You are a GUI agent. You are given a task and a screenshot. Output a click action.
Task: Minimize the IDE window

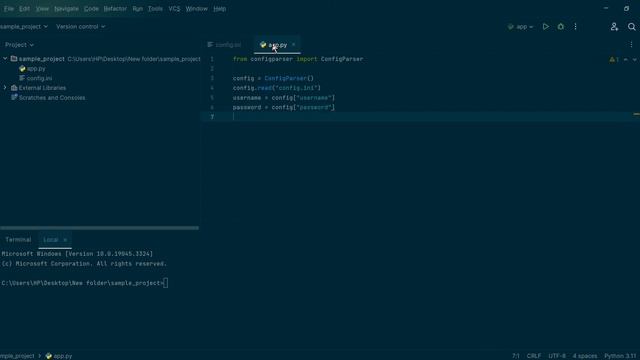tap(606, 8)
